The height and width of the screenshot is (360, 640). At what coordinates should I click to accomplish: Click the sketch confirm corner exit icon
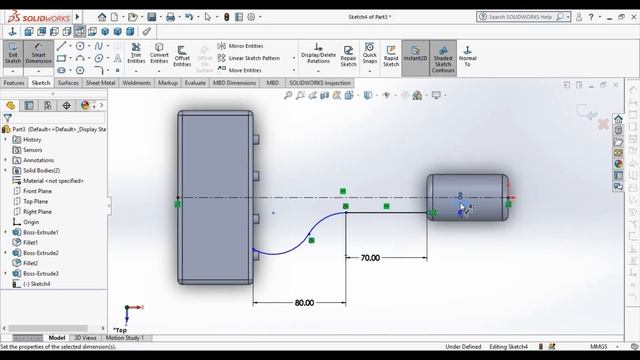click(x=587, y=112)
